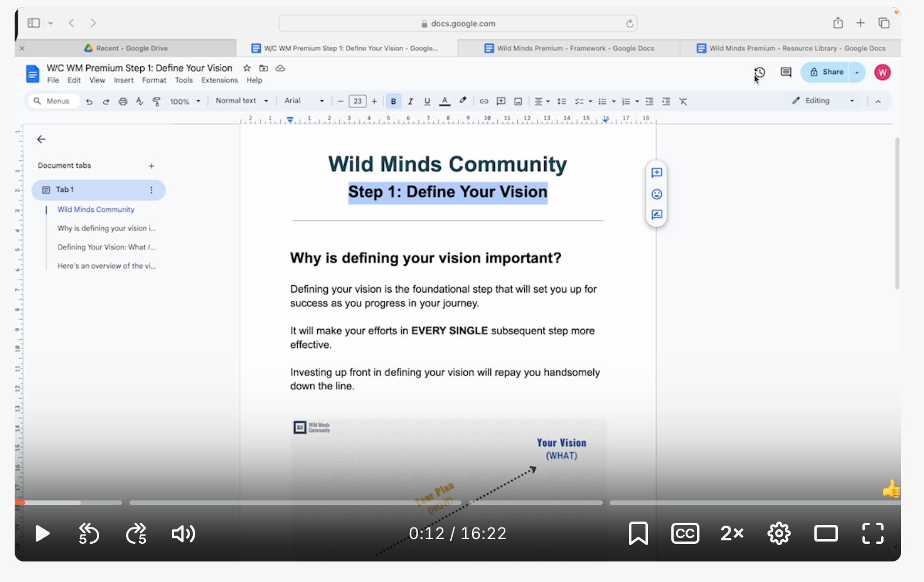Select Tab 1 in document tabs

pos(98,190)
